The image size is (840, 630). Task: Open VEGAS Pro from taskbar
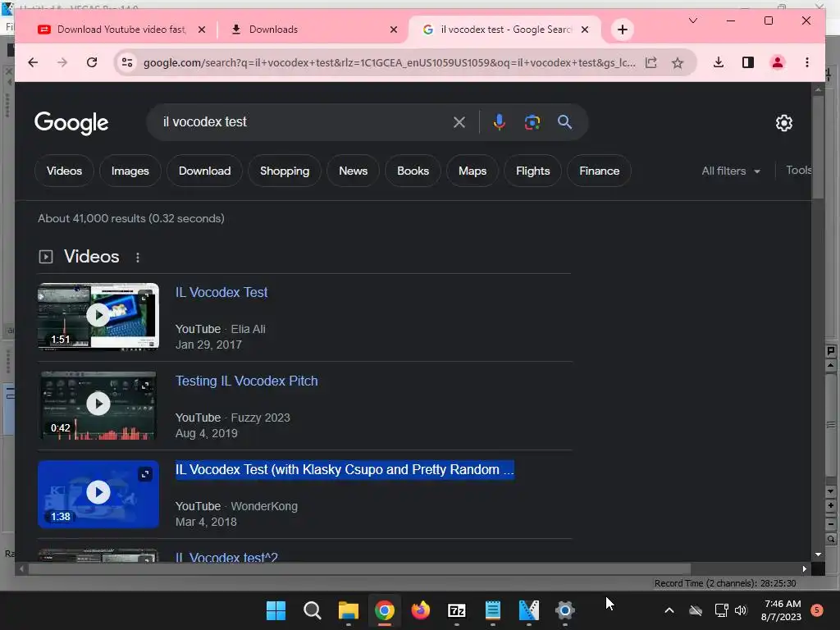pyautogui.click(x=529, y=610)
